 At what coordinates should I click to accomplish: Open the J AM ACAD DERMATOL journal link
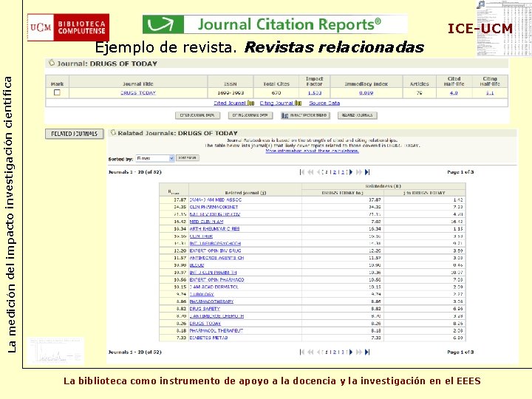tap(214, 287)
